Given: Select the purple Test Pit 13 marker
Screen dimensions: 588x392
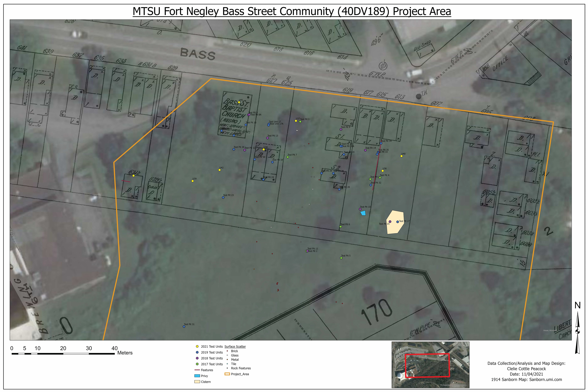Looking at the screenshot, I should click(267, 138).
